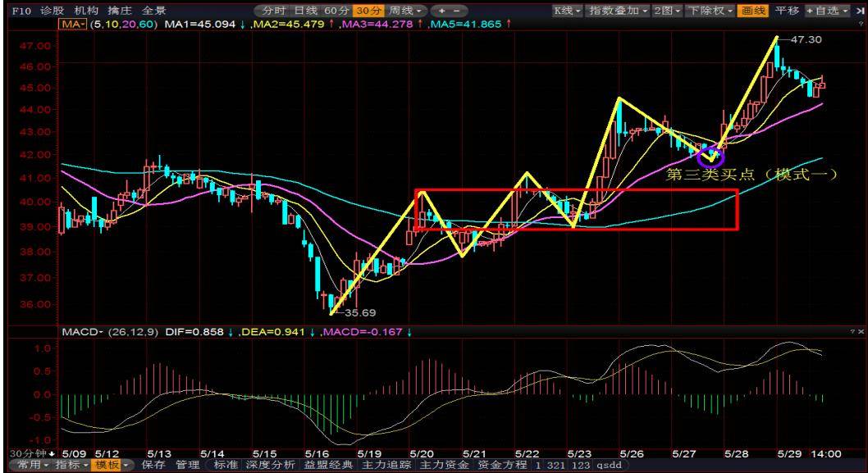Screen dimensions: 868x473
Task: Zoom out chart with minus button
Action: click(x=457, y=11)
